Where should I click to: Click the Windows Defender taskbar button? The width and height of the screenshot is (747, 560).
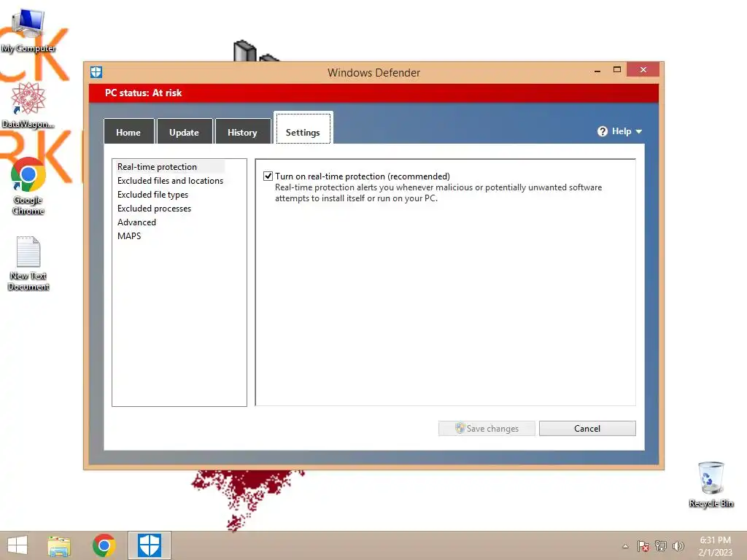pyautogui.click(x=149, y=545)
